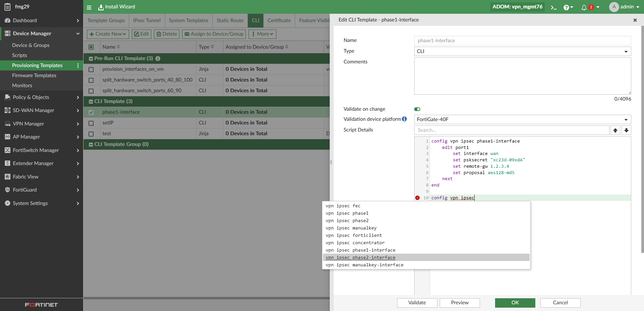Screen dimensions: 644x311
Task: Open the CLI console icon in header
Action: click(554, 7)
